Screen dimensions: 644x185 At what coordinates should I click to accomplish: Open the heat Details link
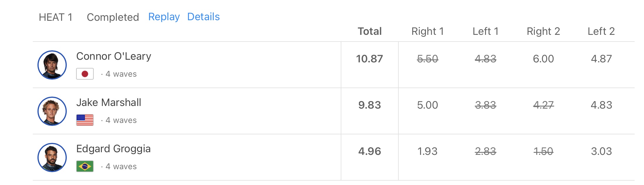[x=203, y=17]
